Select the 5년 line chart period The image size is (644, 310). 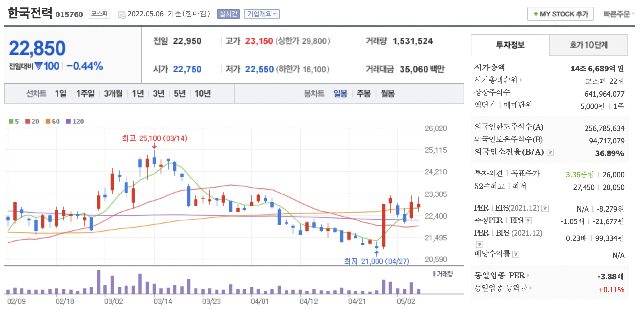179,94
